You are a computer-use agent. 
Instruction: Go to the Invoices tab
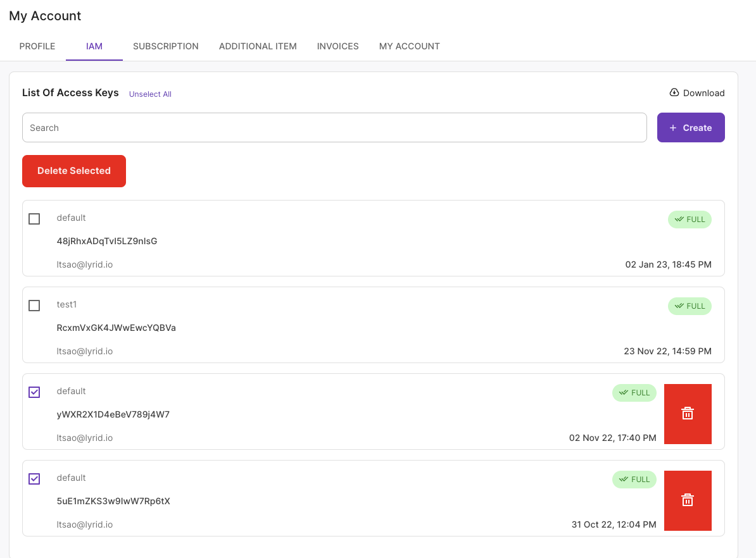tap(337, 46)
